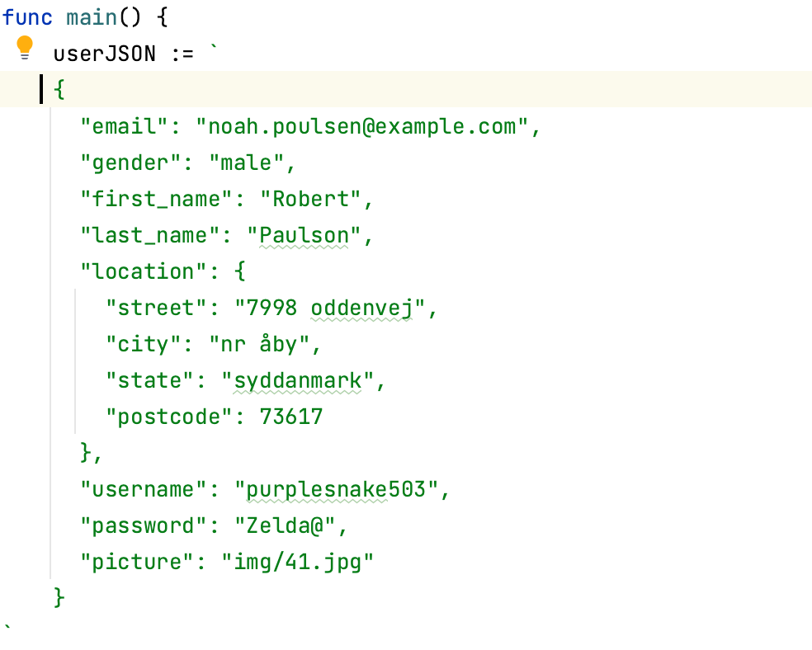
Task: Click the underlined "Paulson" value
Action: tap(304, 235)
